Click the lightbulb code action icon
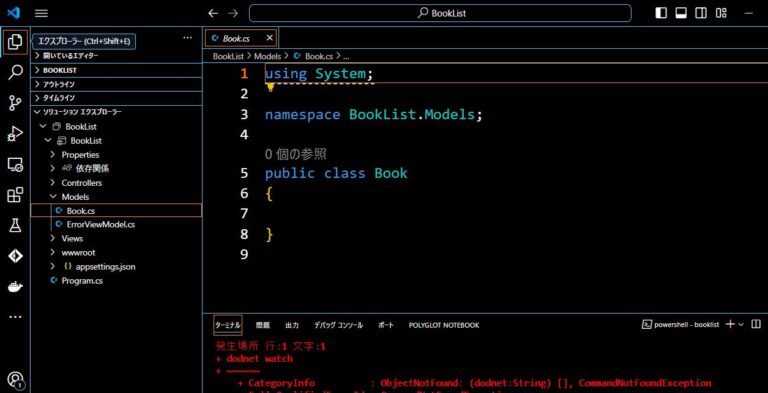Screen dimensions: 768x393 (x=270, y=88)
